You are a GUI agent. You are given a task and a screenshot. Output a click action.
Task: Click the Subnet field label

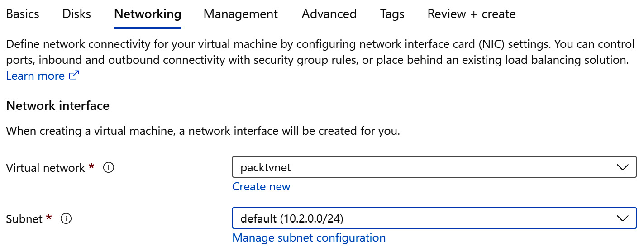tap(24, 219)
